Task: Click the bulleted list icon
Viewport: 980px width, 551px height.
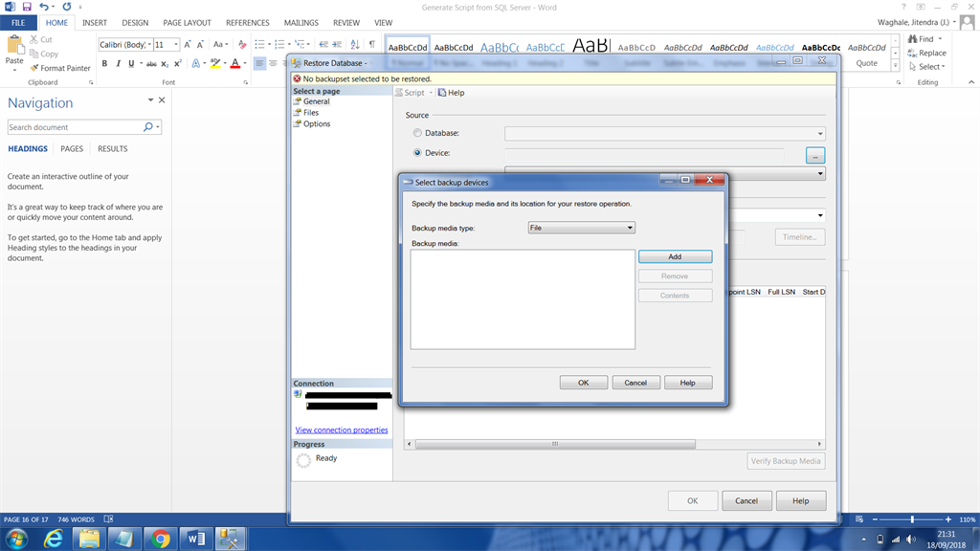Action: 259,44
